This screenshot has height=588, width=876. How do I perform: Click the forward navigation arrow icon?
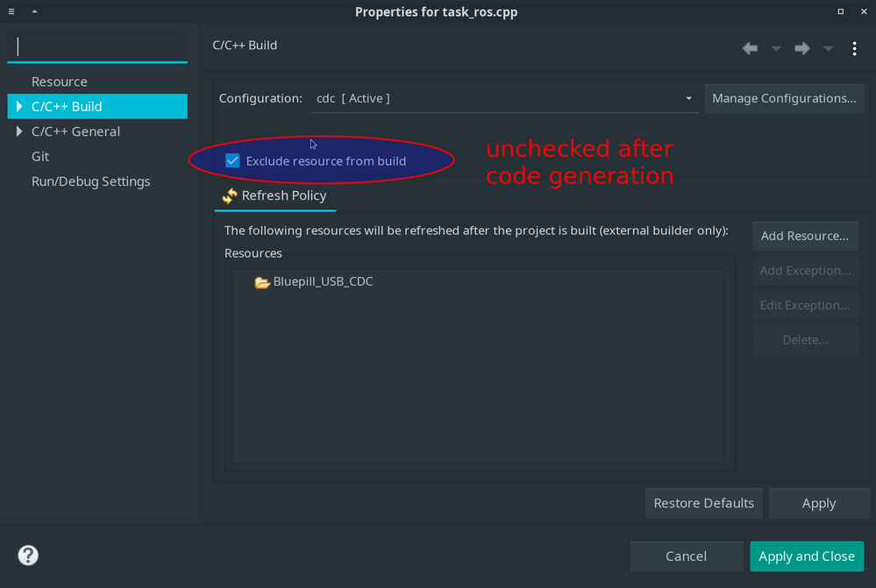coord(802,48)
